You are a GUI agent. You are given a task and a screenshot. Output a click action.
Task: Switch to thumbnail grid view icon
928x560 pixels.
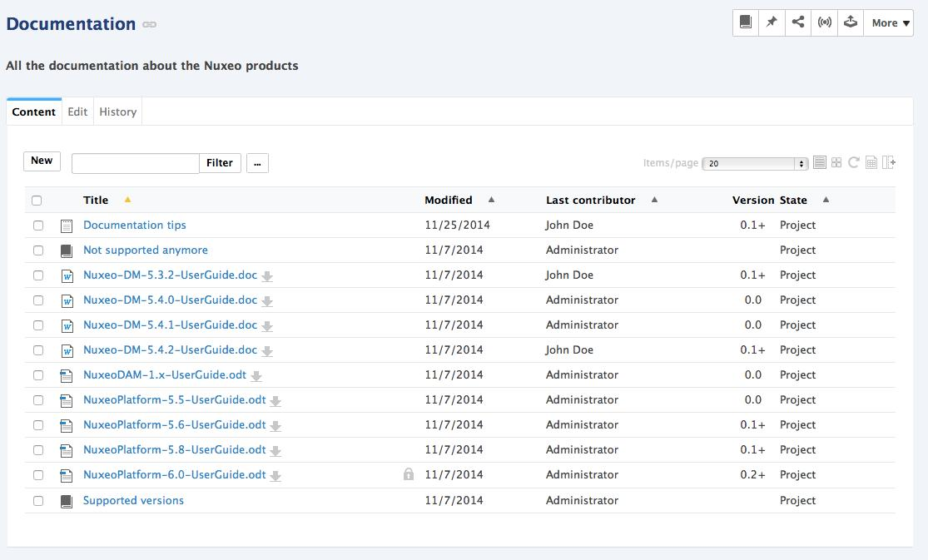pos(836,162)
